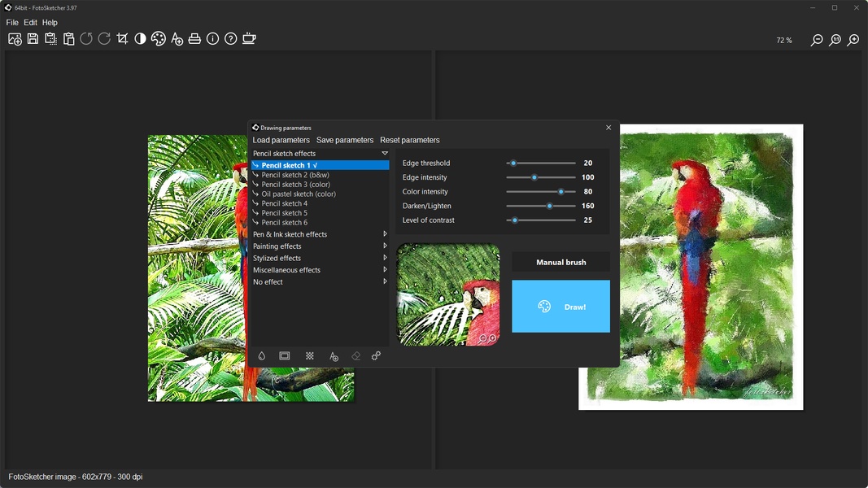The height and width of the screenshot is (488, 868).
Task: Click the paint palette drawing parameters icon
Action: point(159,39)
